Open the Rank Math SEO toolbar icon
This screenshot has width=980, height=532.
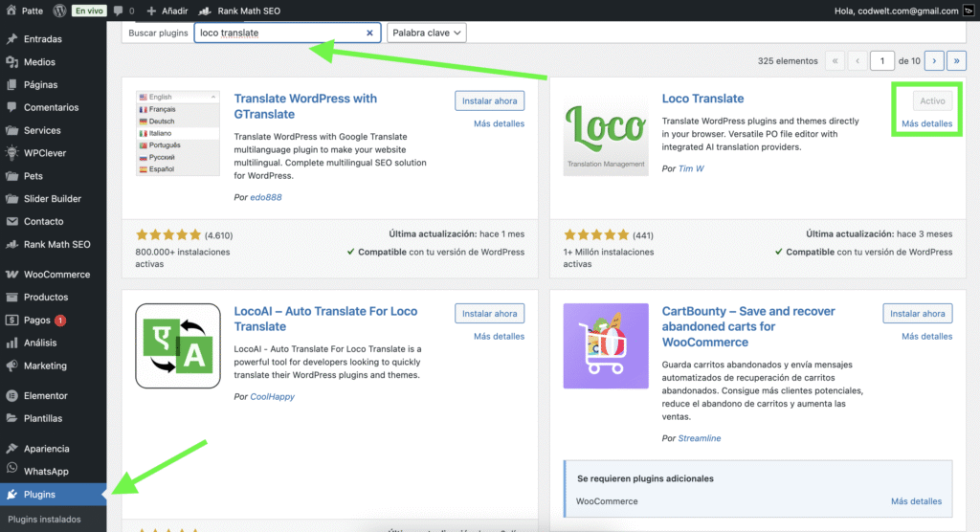[205, 11]
